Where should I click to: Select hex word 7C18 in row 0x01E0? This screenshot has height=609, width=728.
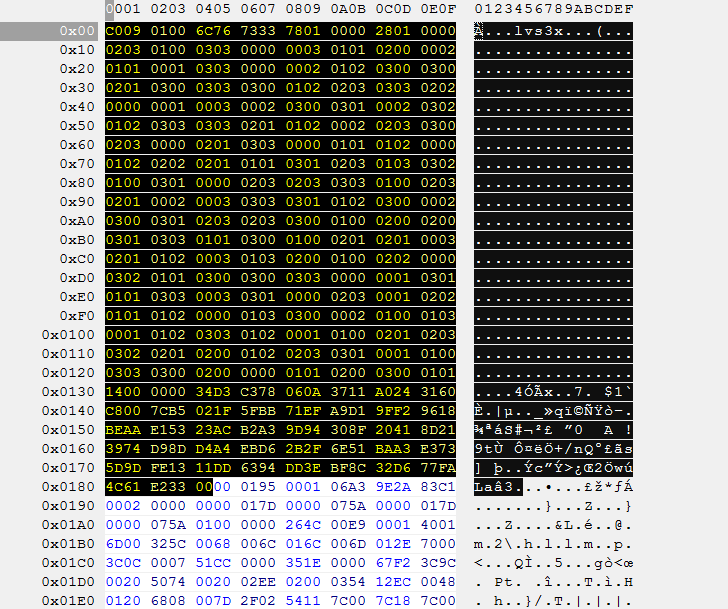pyautogui.click(x=393, y=601)
